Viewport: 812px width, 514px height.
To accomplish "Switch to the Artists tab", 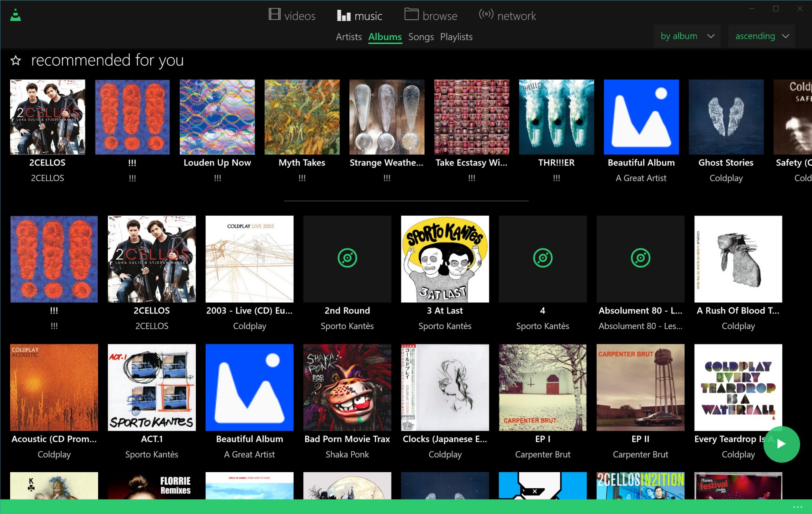I will click(348, 37).
